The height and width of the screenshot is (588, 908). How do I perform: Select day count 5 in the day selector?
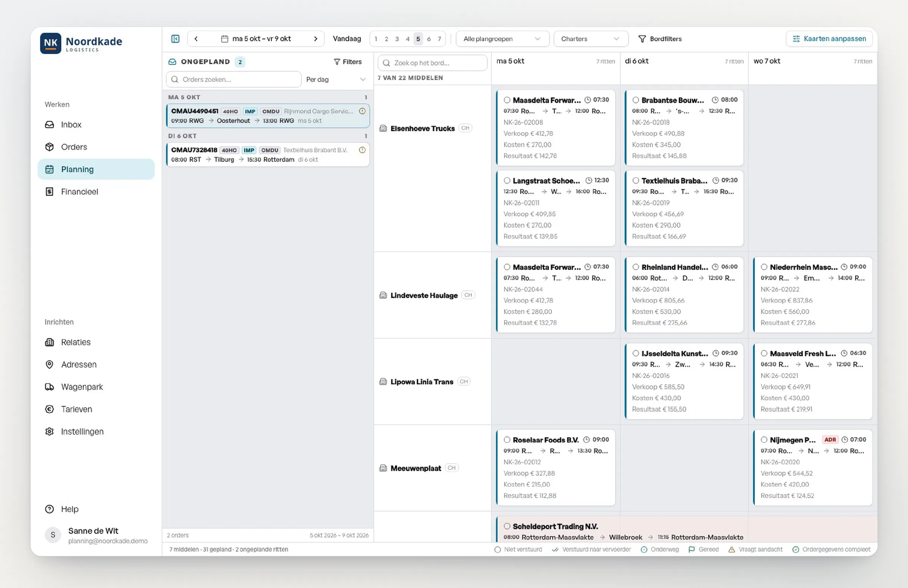pos(418,39)
